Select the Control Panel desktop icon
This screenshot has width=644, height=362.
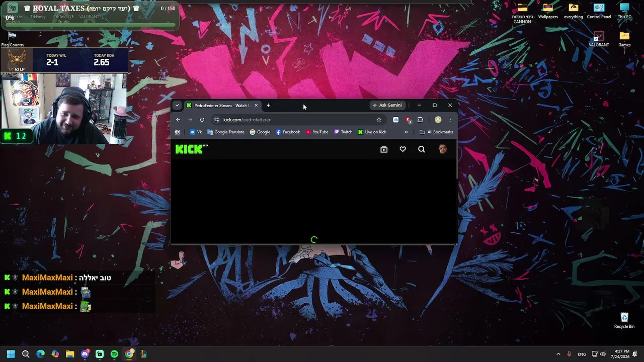pyautogui.click(x=599, y=12)
